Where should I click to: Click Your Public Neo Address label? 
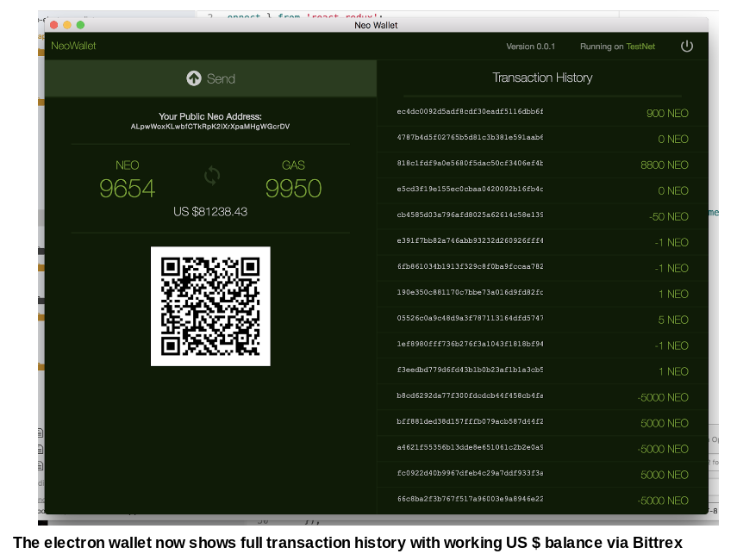point(210,116)
